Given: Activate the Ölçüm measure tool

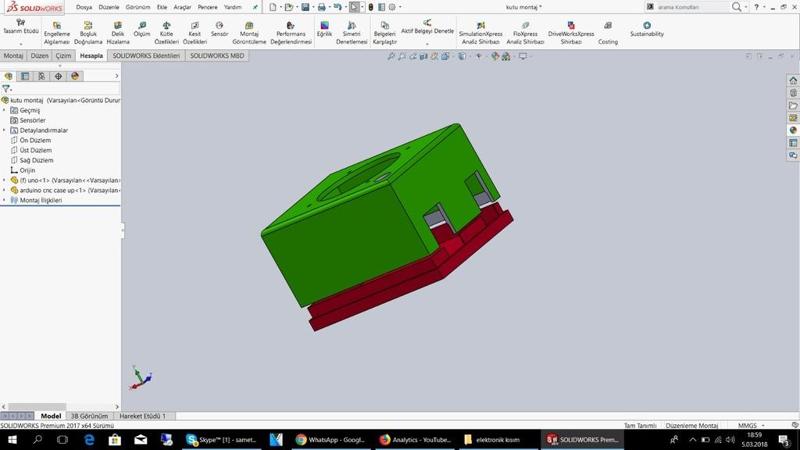Looking at the screenshot, I should point(142,29).
